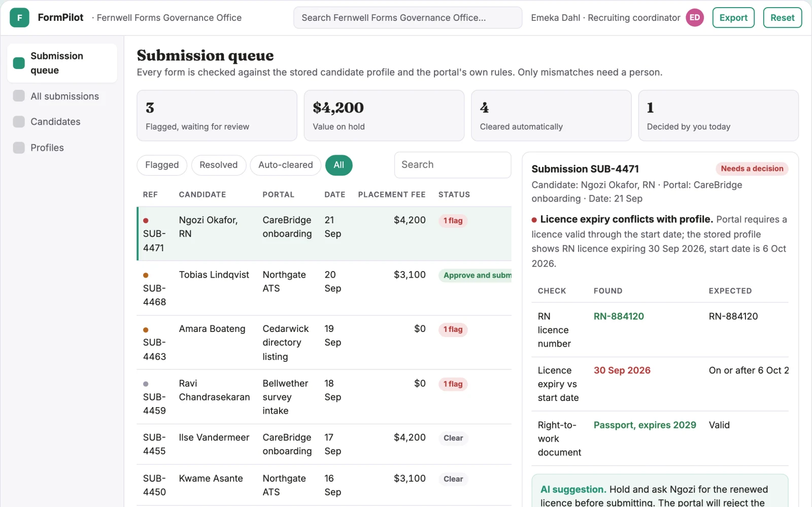The image size is (812, 507).
Task: Click the 1 flag badge for Ravi Chandrasekaran
Action: (453, 384)
